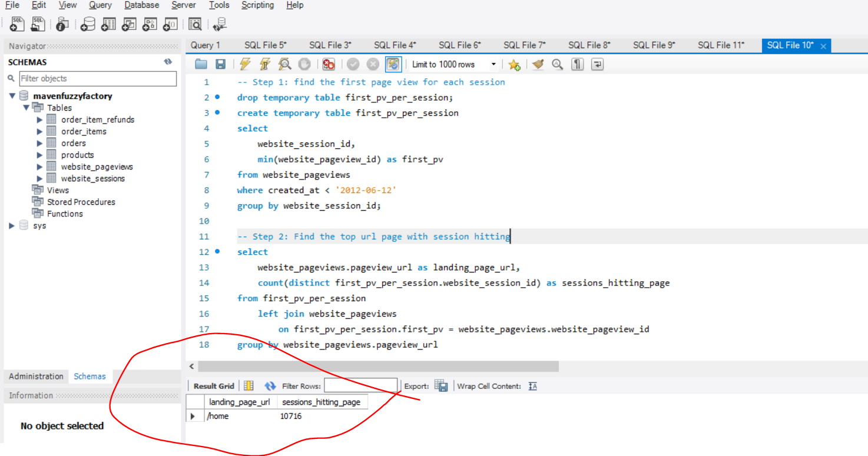This screenshot has height=456, width=868.
Task: Execute statement under the keyboard cursor
Action: click(265, 64)
